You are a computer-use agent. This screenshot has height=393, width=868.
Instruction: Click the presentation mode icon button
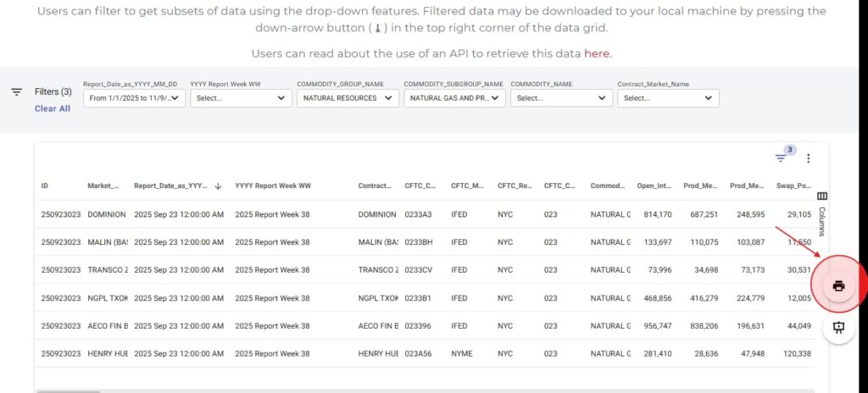click(x=838, y=328)
